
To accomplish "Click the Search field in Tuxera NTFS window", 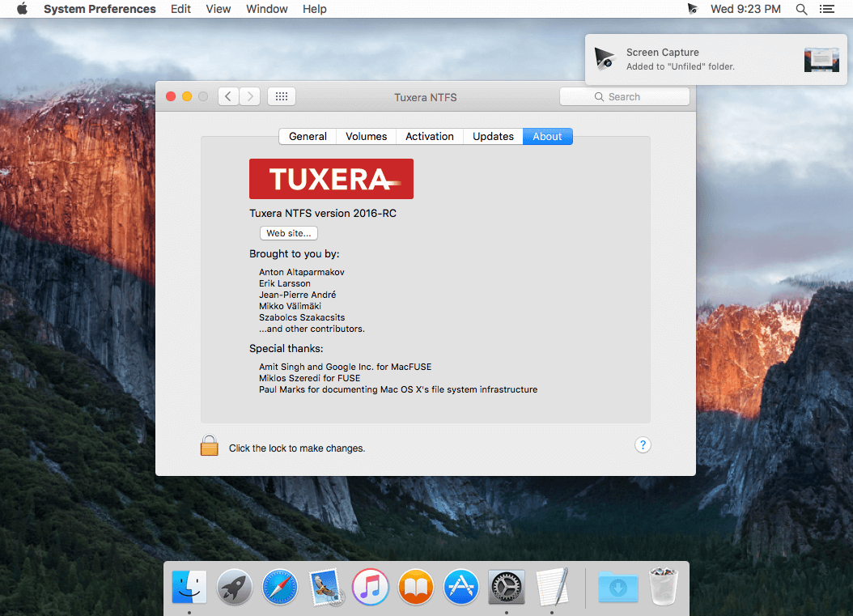I will point(625,96).
